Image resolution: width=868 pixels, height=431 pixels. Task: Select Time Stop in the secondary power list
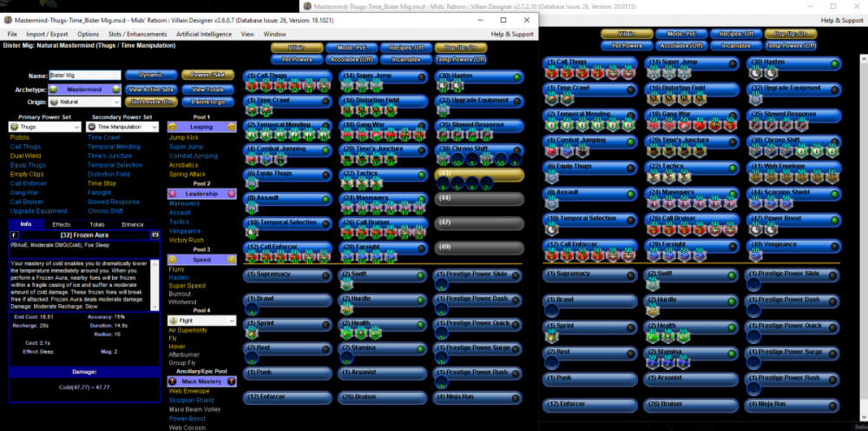pyautogui.click(x=102, y=183)
